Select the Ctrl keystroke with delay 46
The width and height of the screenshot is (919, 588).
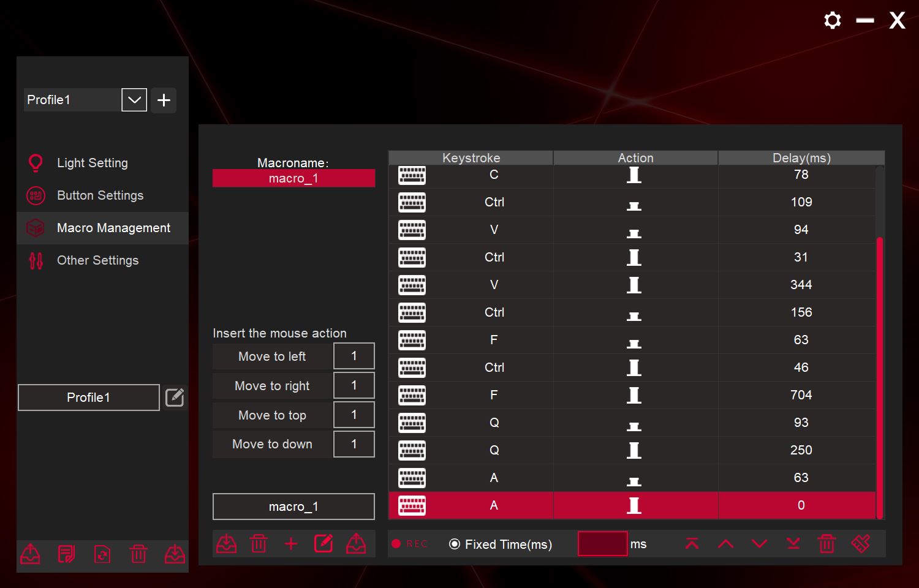click(494, 367)
